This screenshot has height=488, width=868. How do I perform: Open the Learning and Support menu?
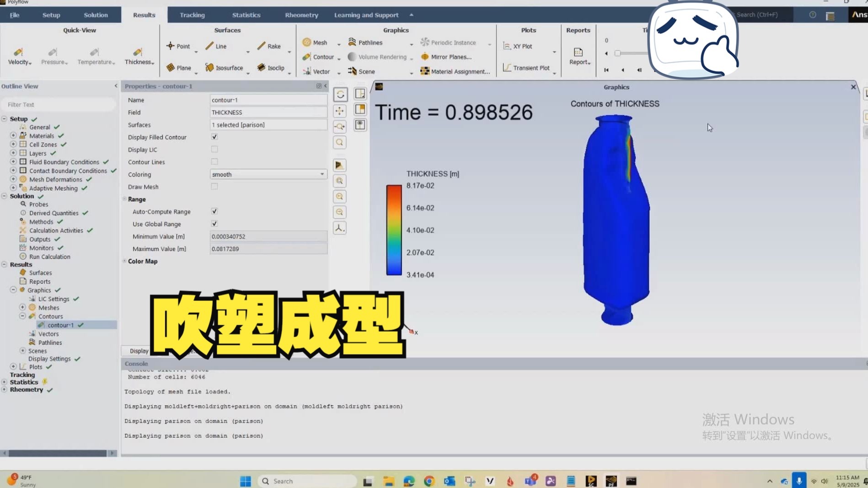pos(366,15)
